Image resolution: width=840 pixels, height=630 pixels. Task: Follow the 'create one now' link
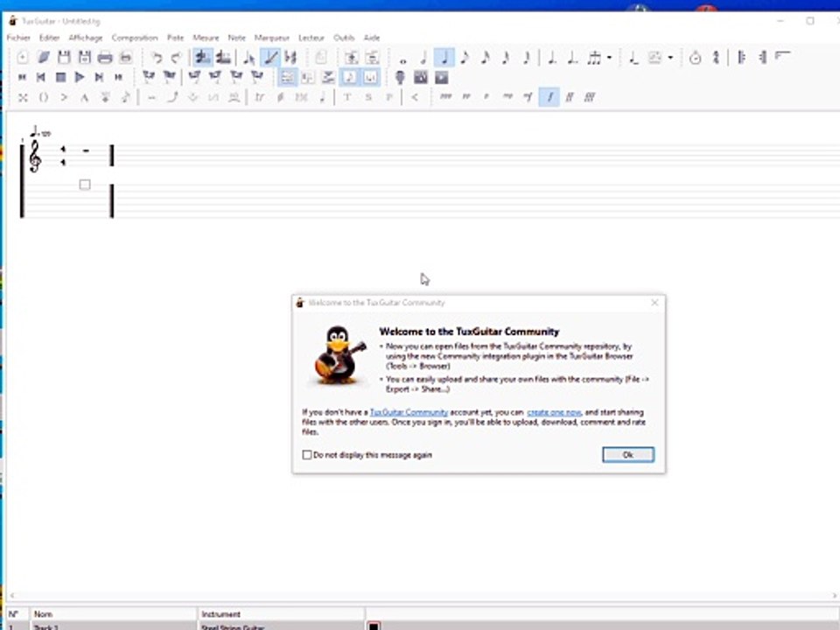click(x=554, y=412)
